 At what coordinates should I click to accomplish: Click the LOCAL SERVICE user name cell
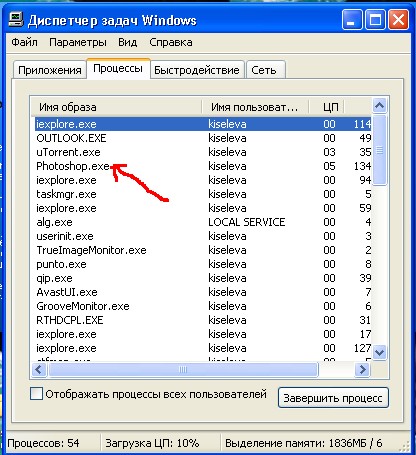coord(247,222)
